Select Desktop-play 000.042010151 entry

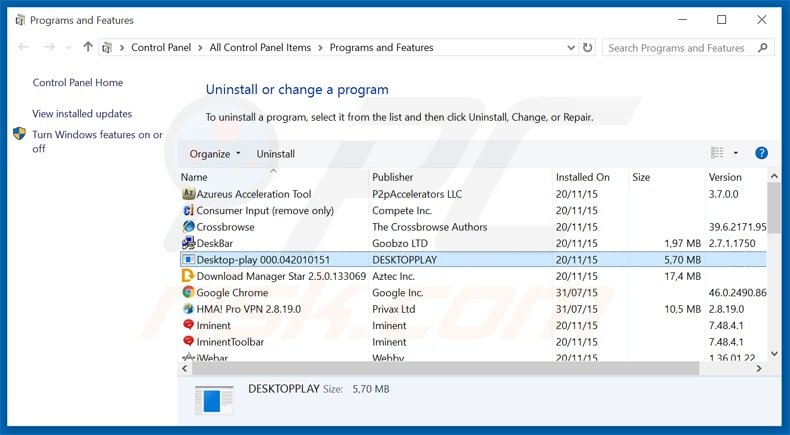[x=263, y=260]
